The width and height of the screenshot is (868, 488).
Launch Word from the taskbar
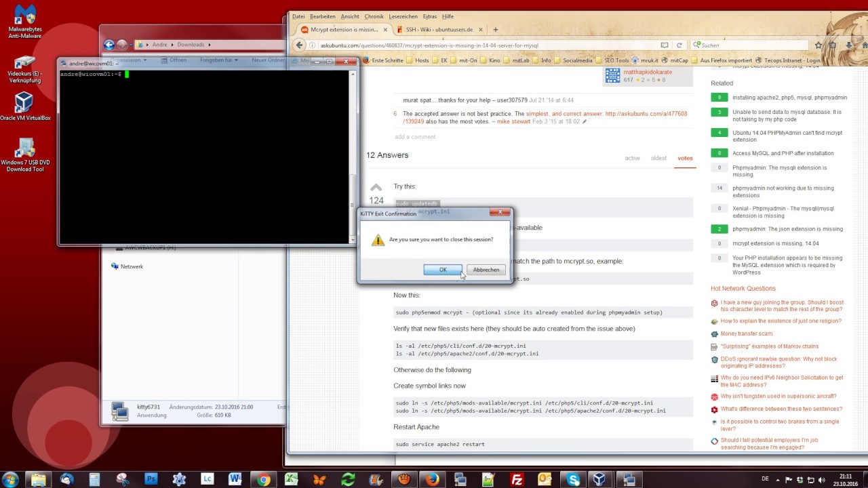point(235,479)
